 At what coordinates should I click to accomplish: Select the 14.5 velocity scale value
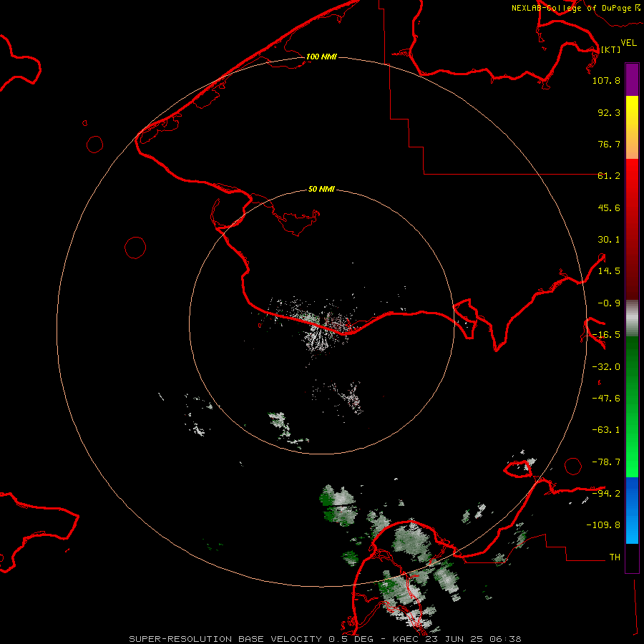tap(609, 271)
